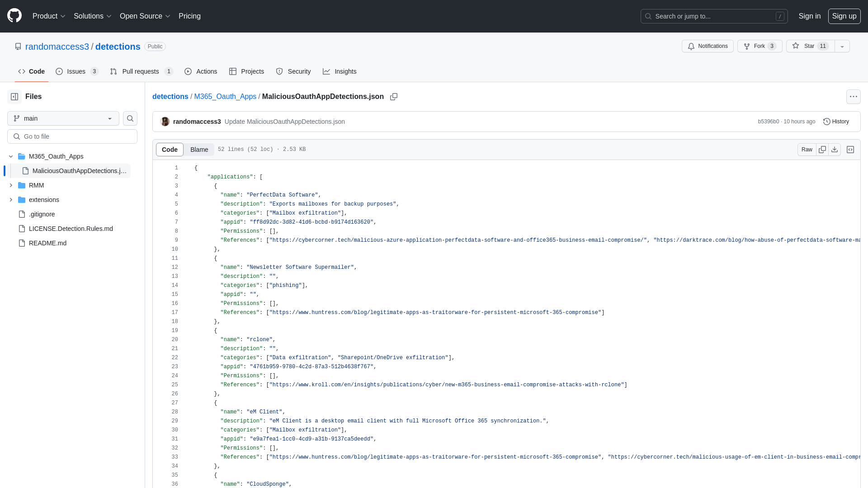The image size is (868, 488).
Task: Expand the RMM folder chevron
Action: coord(11,185)
